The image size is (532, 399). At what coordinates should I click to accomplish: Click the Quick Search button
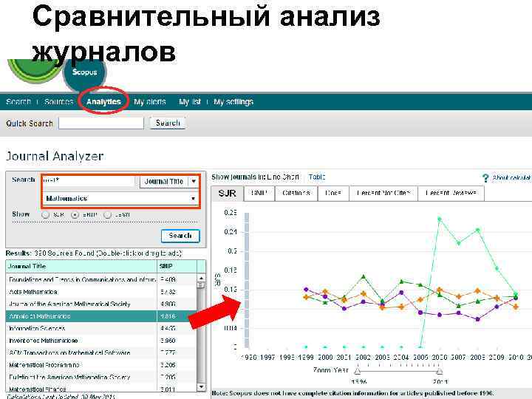pos(168,123)
